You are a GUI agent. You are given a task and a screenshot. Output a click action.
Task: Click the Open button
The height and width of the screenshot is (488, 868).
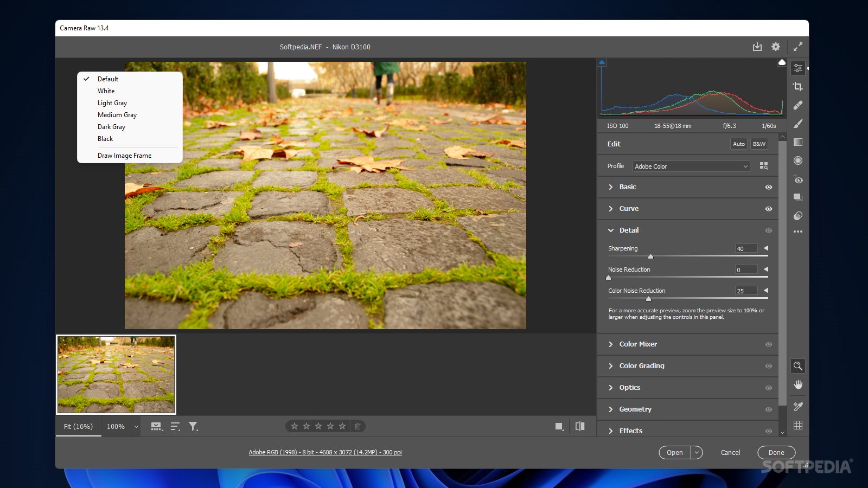point(675,452)
